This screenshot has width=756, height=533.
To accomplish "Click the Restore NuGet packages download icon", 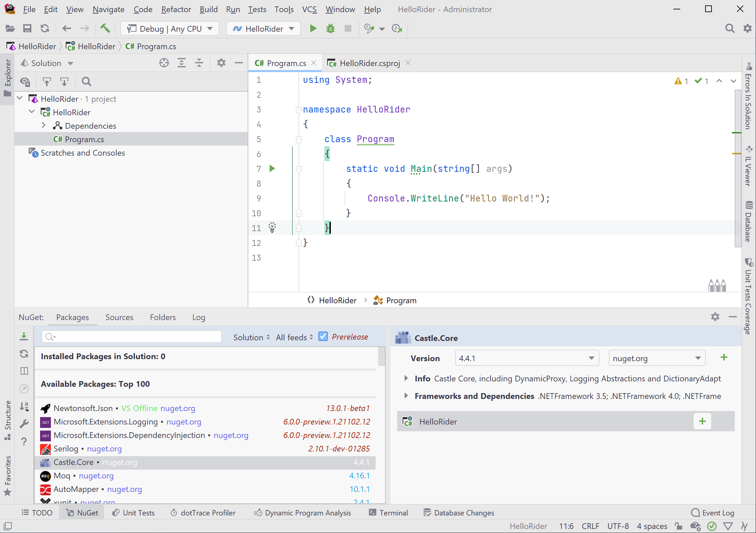I will click(24, 336).
